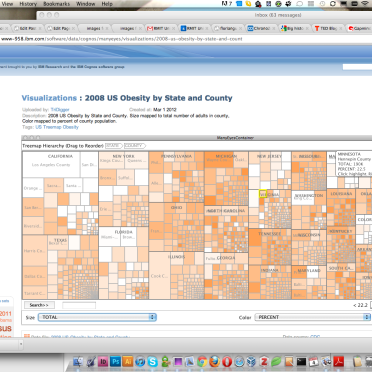The image size is (372, 372).
Task: Click the circular sync icon in menu bar
Action: [x=332, y=4]
